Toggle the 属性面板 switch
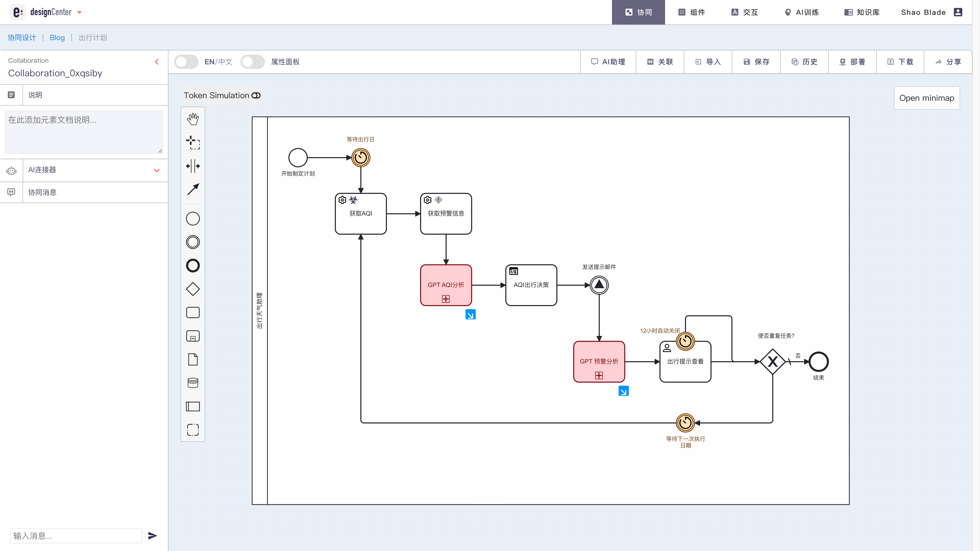Viewport: 980px width, 551px height. click(253, 61)
